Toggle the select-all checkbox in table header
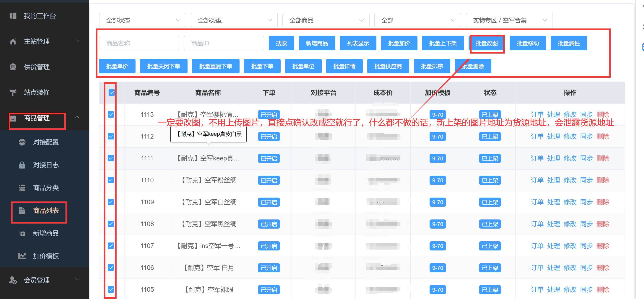644x299 pixels. point(112,93)
